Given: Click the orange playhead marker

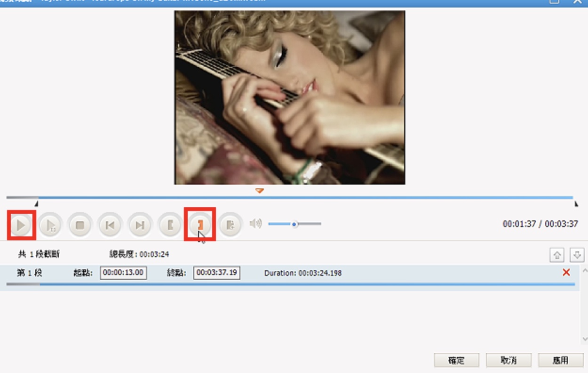Looking at the screenshot, I should 259,191.
